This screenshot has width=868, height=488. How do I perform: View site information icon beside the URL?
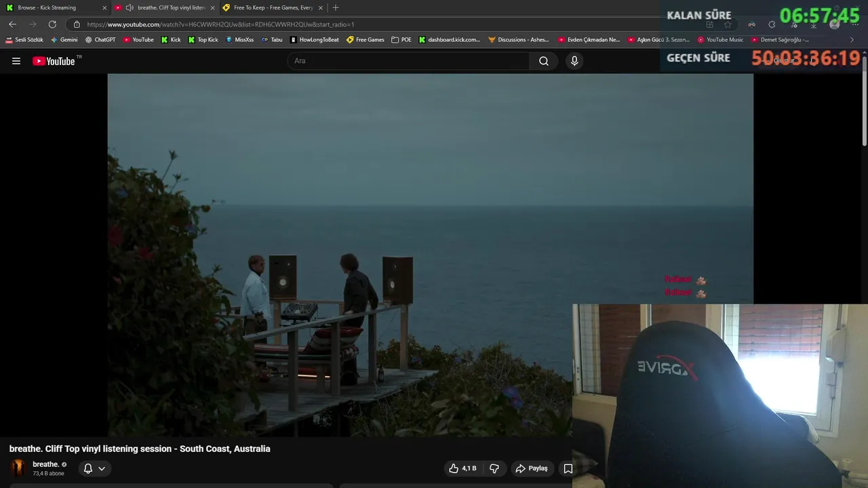(x=77, y=24)
